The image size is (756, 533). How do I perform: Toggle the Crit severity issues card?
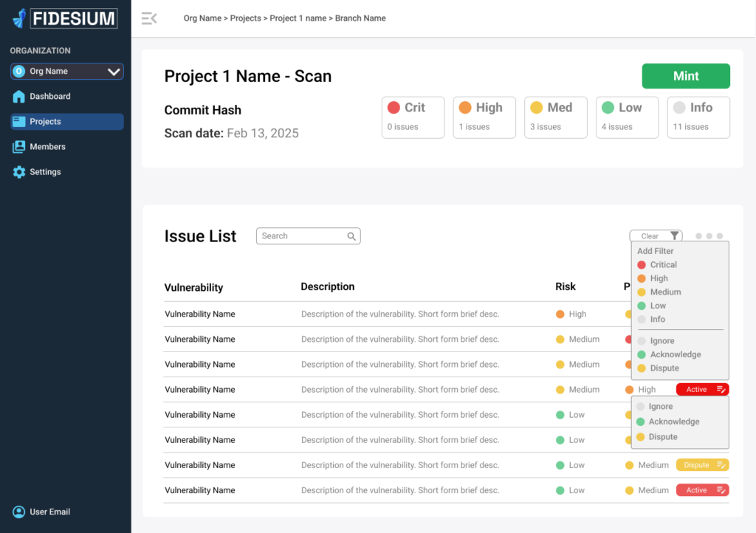[x=413, y=117]
